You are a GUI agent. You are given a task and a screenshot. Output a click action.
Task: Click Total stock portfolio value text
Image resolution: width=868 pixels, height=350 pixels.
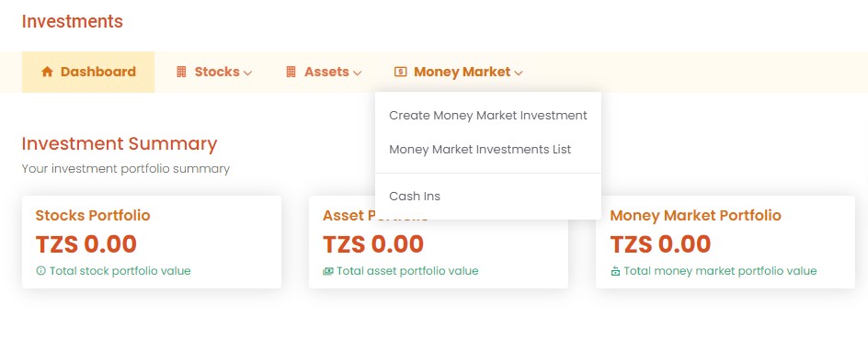(120, 271)
